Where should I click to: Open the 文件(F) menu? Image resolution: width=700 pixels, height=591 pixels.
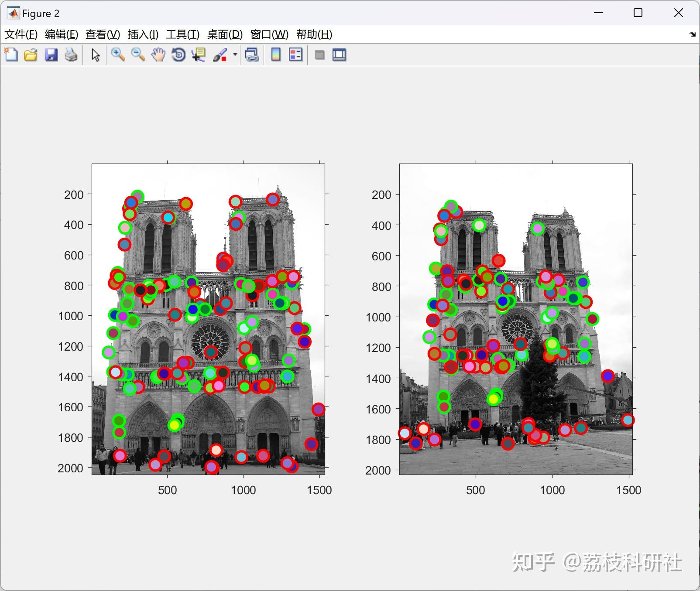click(21, 34)
